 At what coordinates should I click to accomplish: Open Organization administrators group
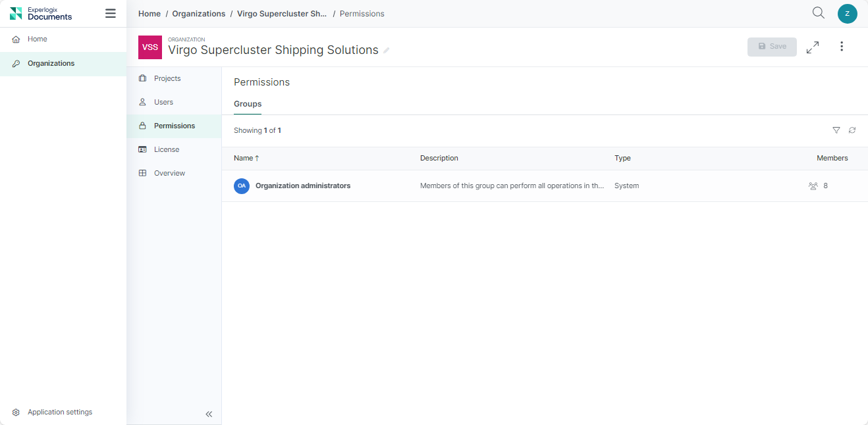[x=303, y=186]
